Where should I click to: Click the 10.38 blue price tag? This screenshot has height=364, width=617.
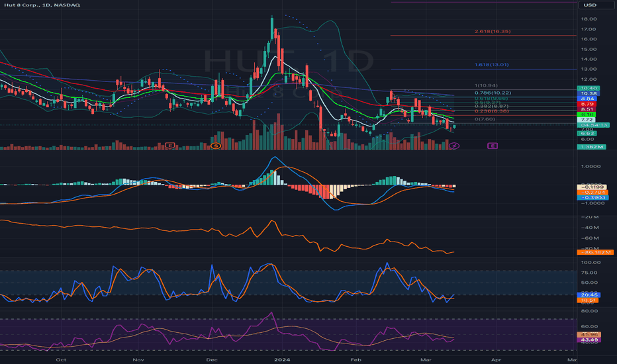(x=589, y=94)
